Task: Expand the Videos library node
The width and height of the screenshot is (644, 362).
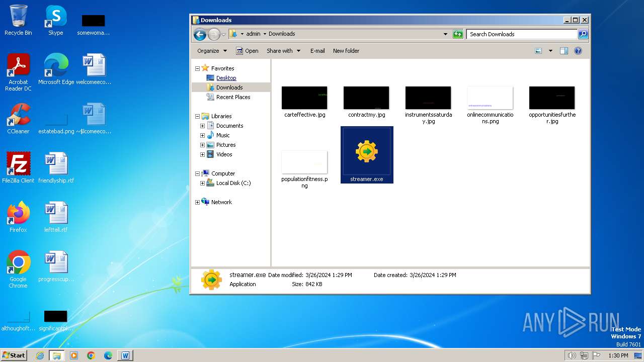Action: (202, 154)
